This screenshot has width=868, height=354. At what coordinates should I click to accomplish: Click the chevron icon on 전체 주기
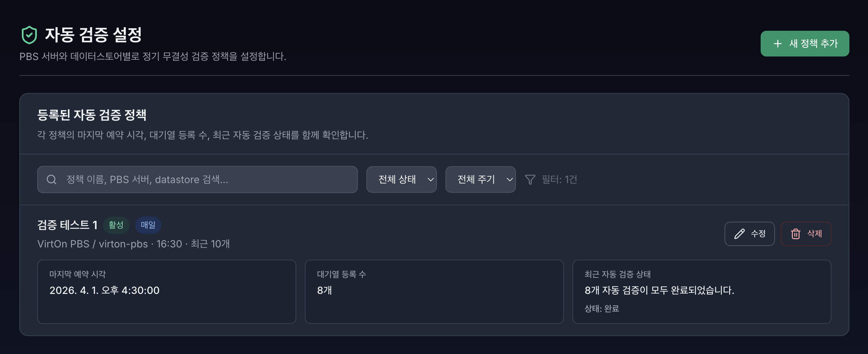click(509, 180)
